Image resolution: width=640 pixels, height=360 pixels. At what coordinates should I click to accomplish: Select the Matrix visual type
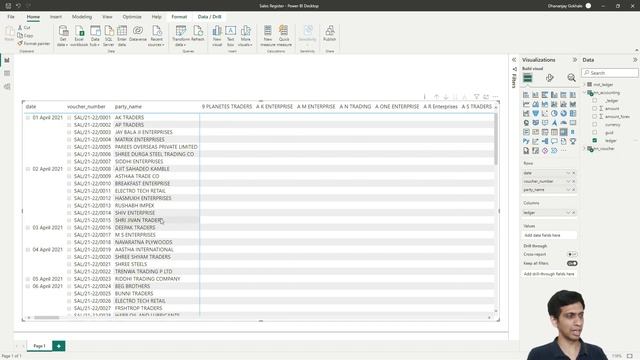tap(563, 132)
